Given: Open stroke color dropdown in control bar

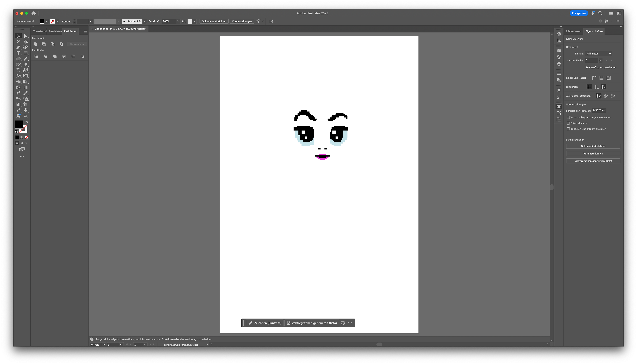Looking at the screenshot, I should pyautogui.click(x=57, y=21).
